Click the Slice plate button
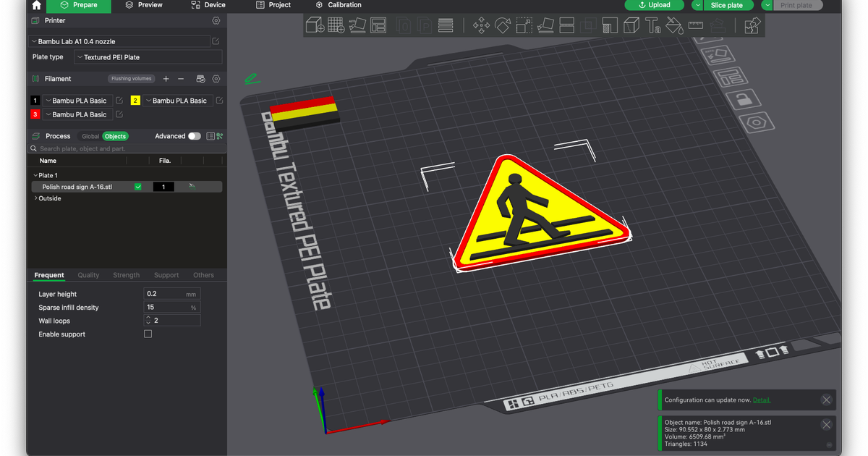 [x=727, y=5]
